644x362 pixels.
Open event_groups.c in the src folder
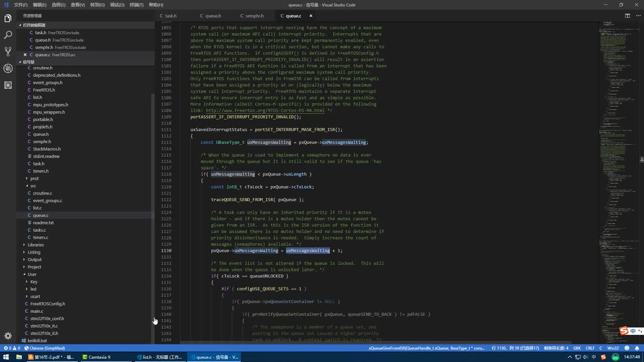47,201
